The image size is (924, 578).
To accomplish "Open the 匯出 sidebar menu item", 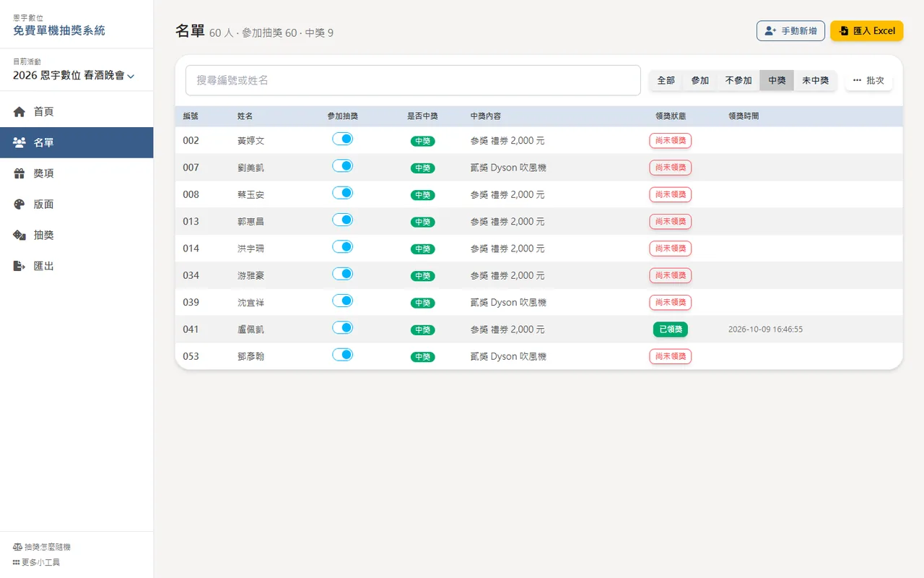I will pyautogui.click(x=77, y=266).
